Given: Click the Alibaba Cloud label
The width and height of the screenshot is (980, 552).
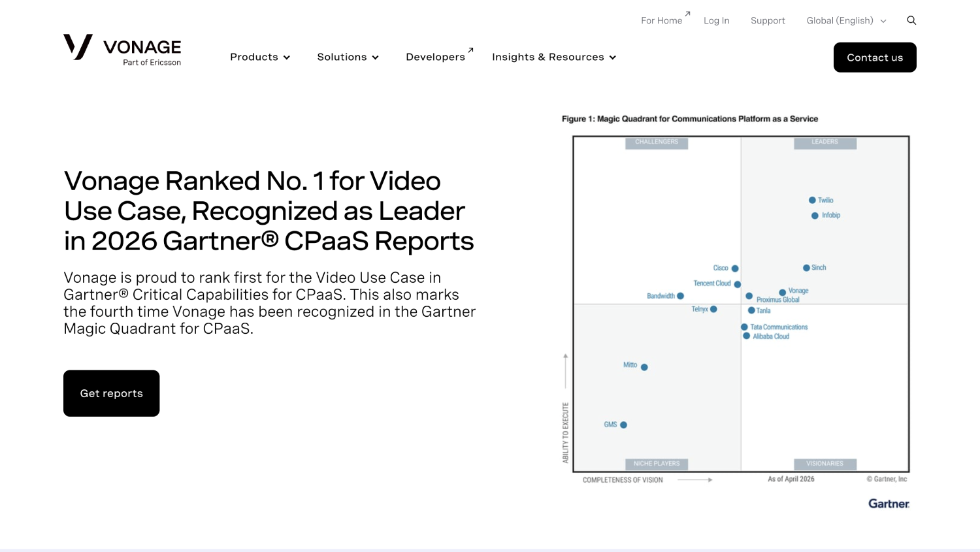Looking at the screenshot, I should click(x=771, y=337).
